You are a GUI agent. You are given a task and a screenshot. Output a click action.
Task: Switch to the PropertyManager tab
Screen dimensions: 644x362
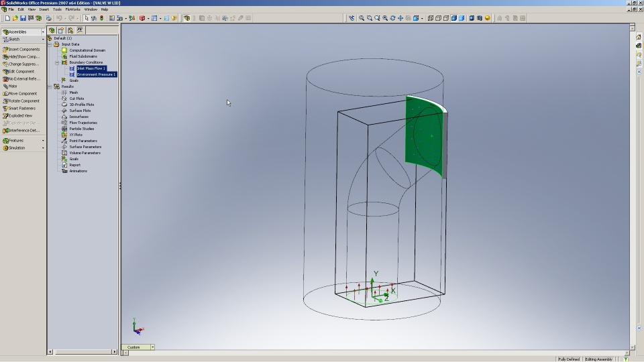click(61, 30)
